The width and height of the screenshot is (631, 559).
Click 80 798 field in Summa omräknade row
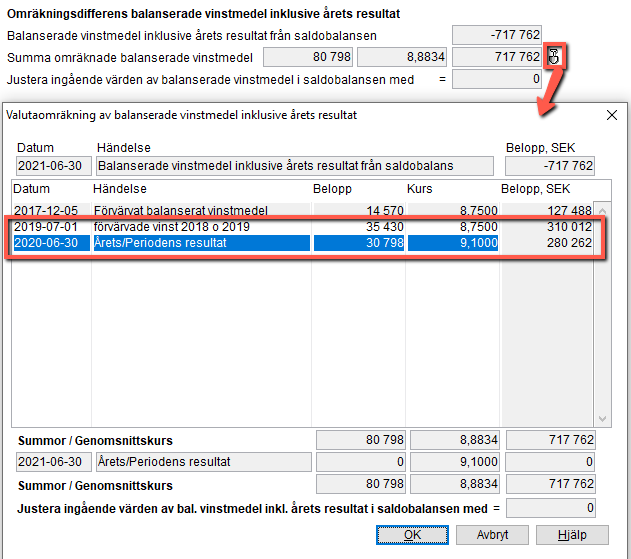click(308, 57)
